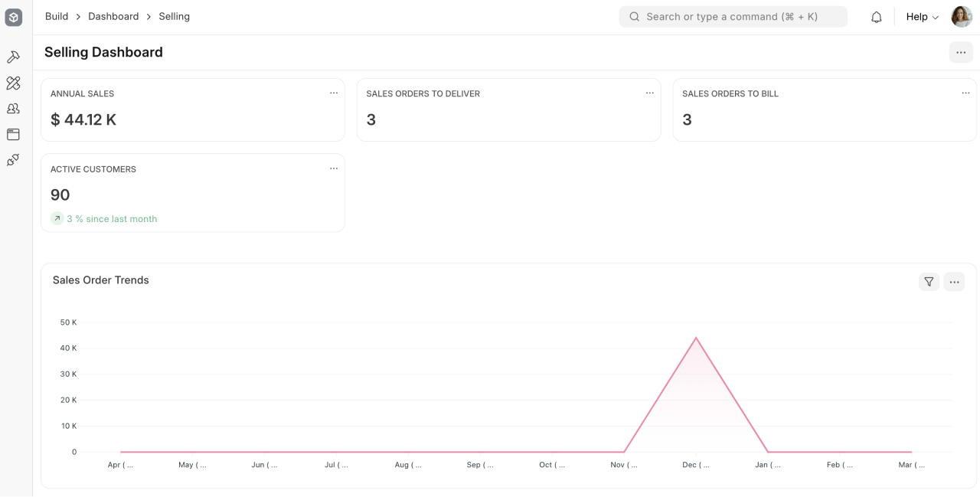The width and height of the screenshot is (980, 497).
Task: Click the browser window Website sidebar icon
Action: coord(13,135)
